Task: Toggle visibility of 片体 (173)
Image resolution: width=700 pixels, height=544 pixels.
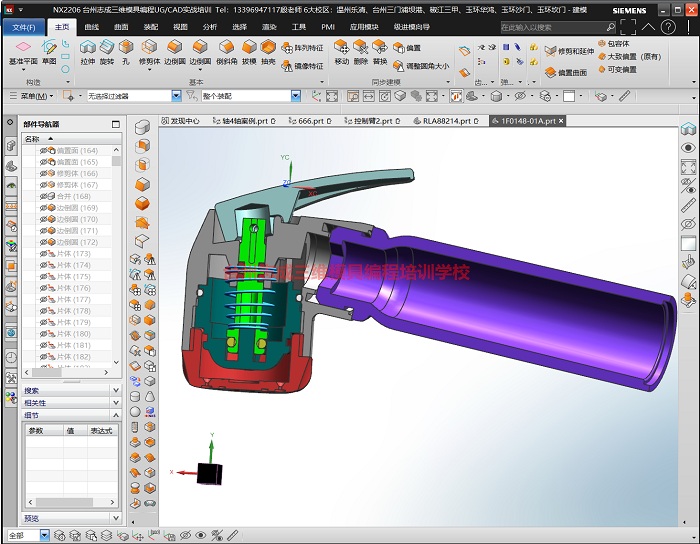Action: [x=43, y=253]
